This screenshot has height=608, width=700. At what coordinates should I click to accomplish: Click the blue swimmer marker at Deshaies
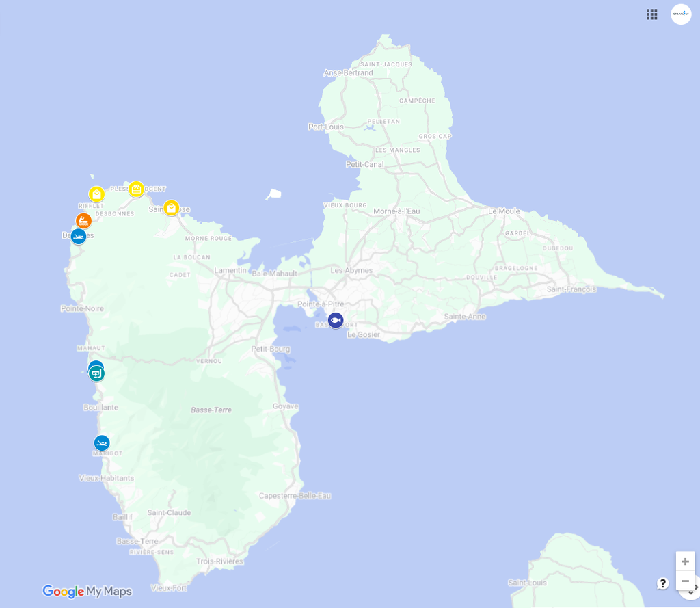[79, 236]
